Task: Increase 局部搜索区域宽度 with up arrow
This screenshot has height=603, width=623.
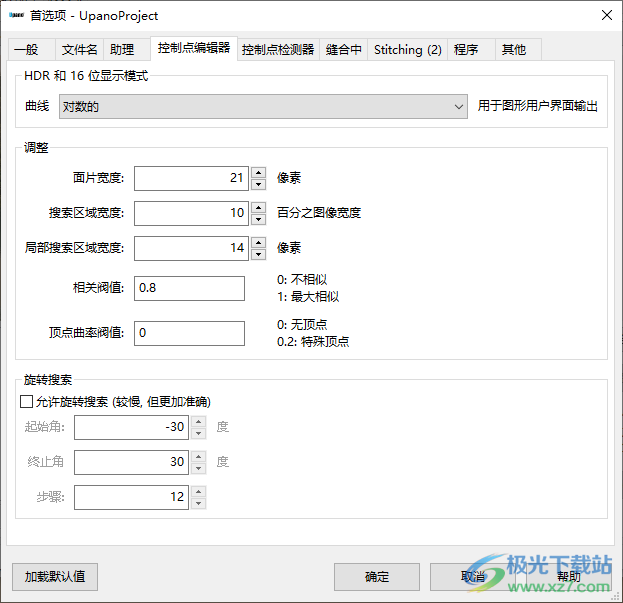Action: [259, 242]
